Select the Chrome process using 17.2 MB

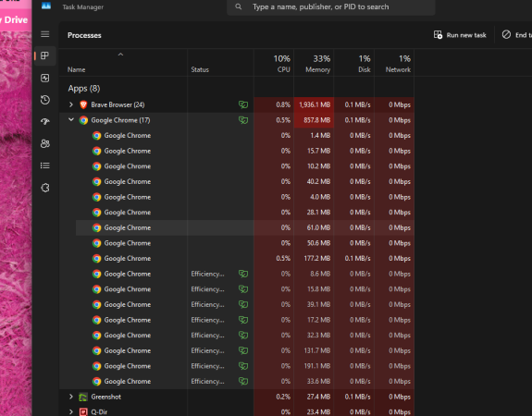click(x=244, y=320)
